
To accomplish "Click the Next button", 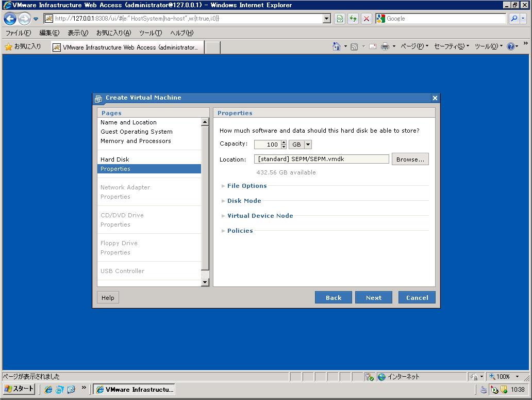I will click(374, 297).
